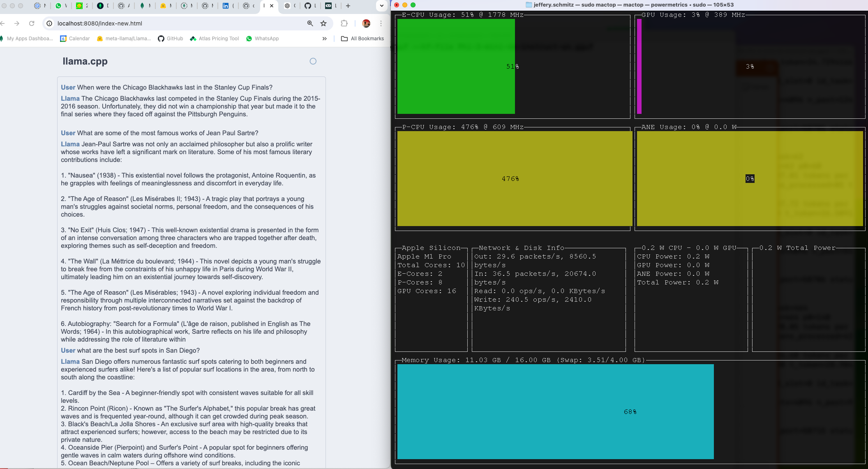Screen dimensions: 868x469
Task: Click the Total Cores: 10 line
Action: click(x=431, y=265)
